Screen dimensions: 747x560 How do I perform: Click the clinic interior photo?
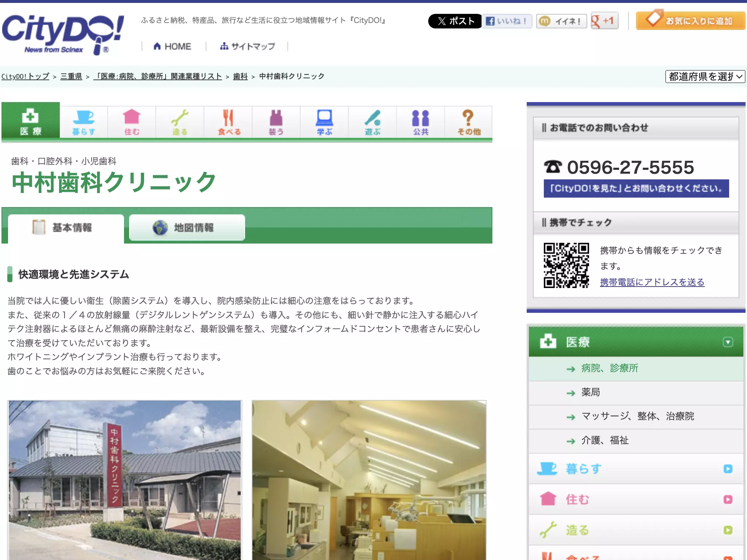point(369,480)
